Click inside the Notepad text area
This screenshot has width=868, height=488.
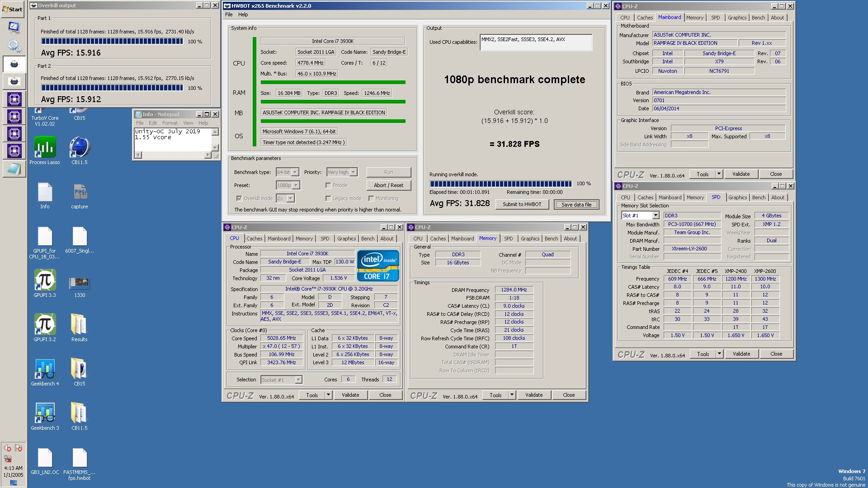click(x=173, y=140)
